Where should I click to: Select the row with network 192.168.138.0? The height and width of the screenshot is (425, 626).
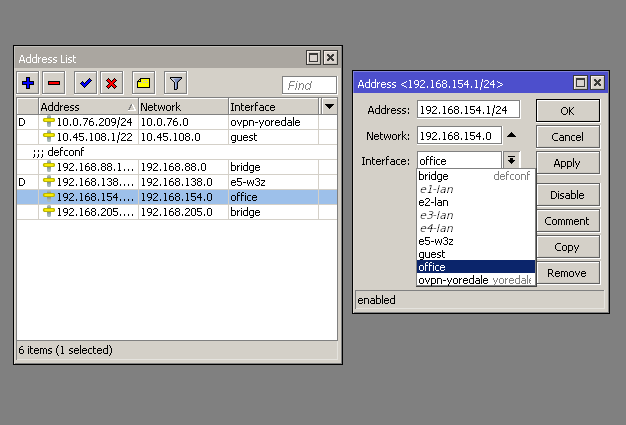(x=177, y=182)
